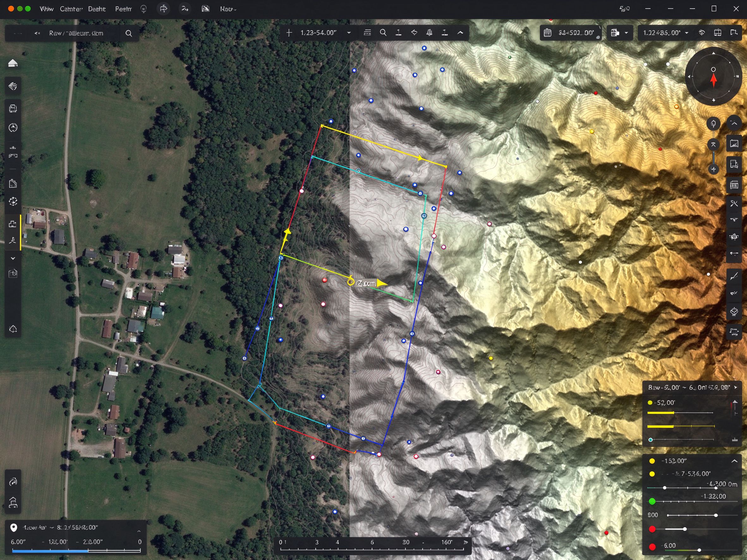The width and height of the screenshot is (747, 560).
Task: Click the magnifier icon in center toolbar
Action: [383, 33]
